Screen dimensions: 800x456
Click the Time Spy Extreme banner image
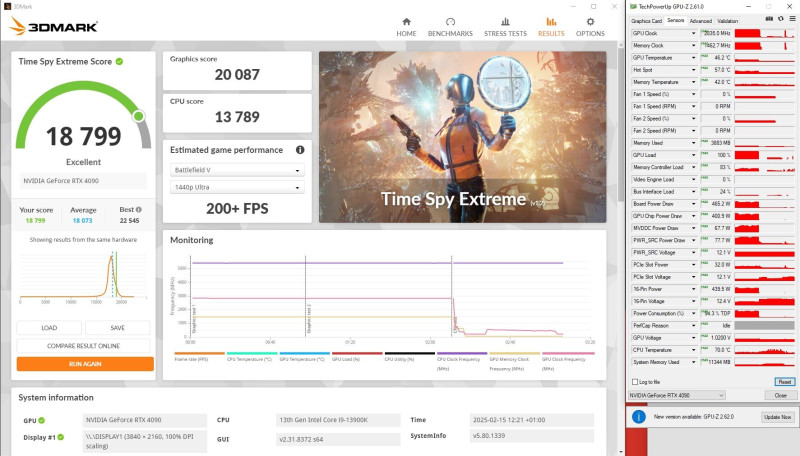463,137
